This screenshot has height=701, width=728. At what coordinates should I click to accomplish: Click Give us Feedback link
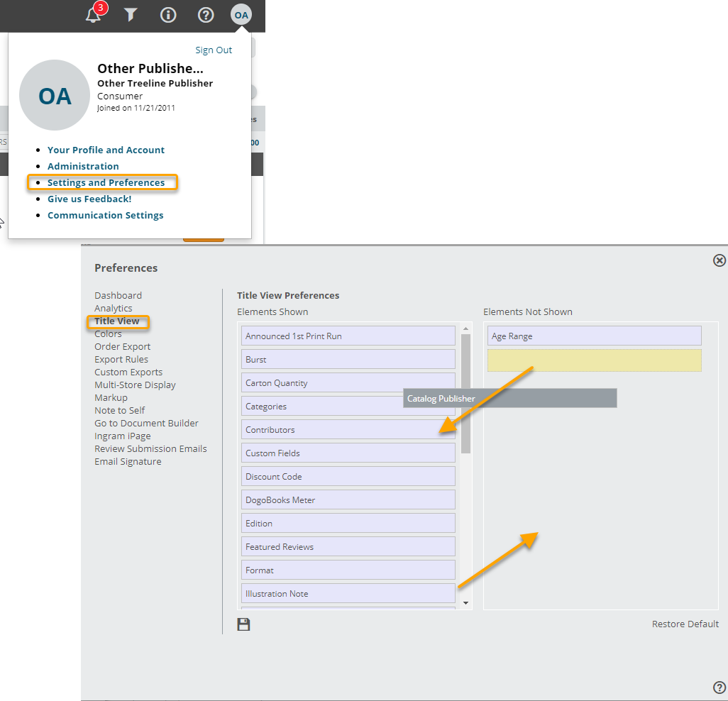point(89,199)
